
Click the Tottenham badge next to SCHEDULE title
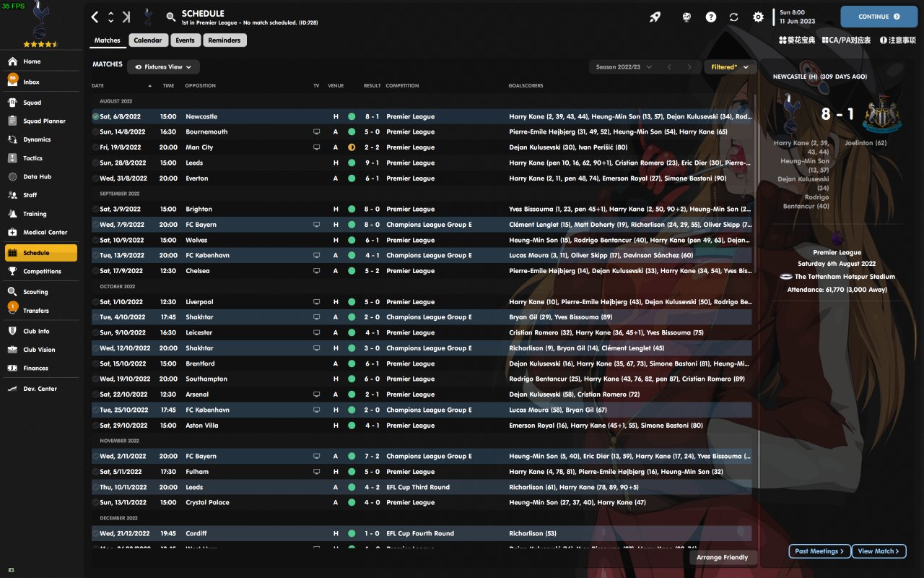click(149, 17)
